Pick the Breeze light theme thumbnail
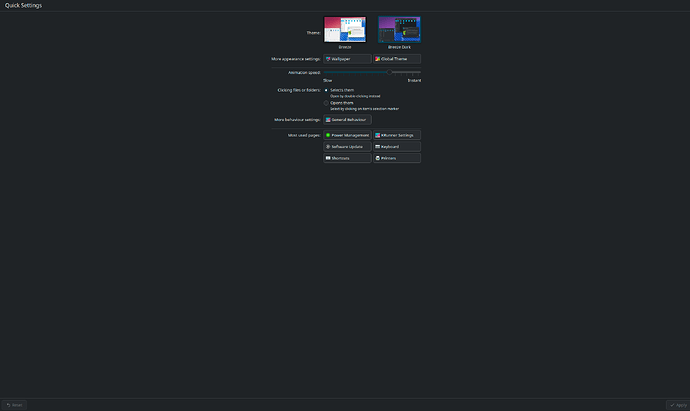Viewport: 690px width, 411px height. 344,30
